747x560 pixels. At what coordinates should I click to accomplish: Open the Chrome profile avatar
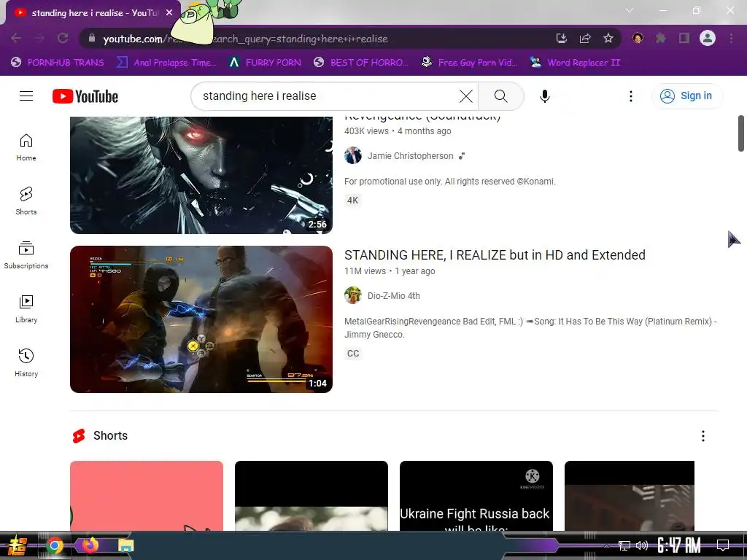coord(708,38)
